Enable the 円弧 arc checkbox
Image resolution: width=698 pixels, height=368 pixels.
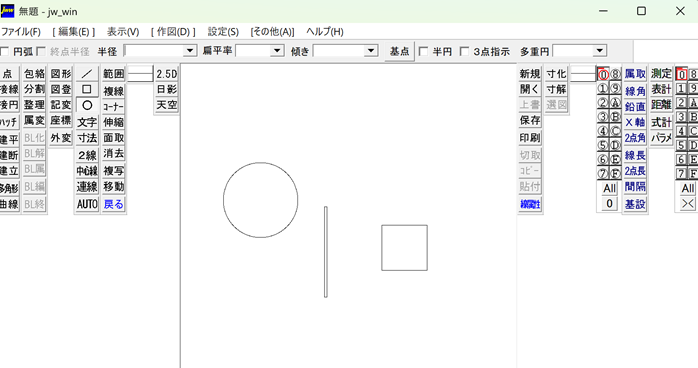[x=5, y=52]
